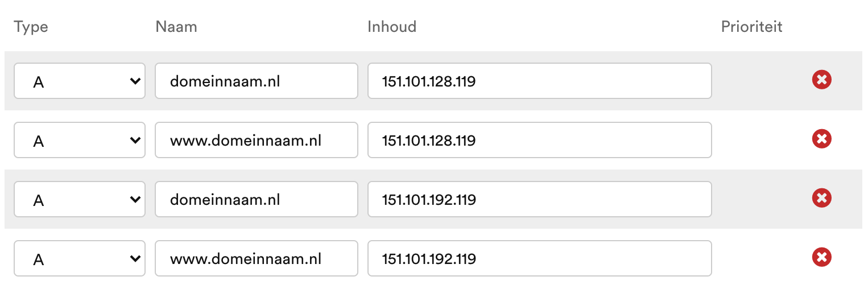This screenshot has height=297, width=868.
Task: Delete the domeinnaam.nl record pointing to 151.101.128.119
Action: coord(821,80)
